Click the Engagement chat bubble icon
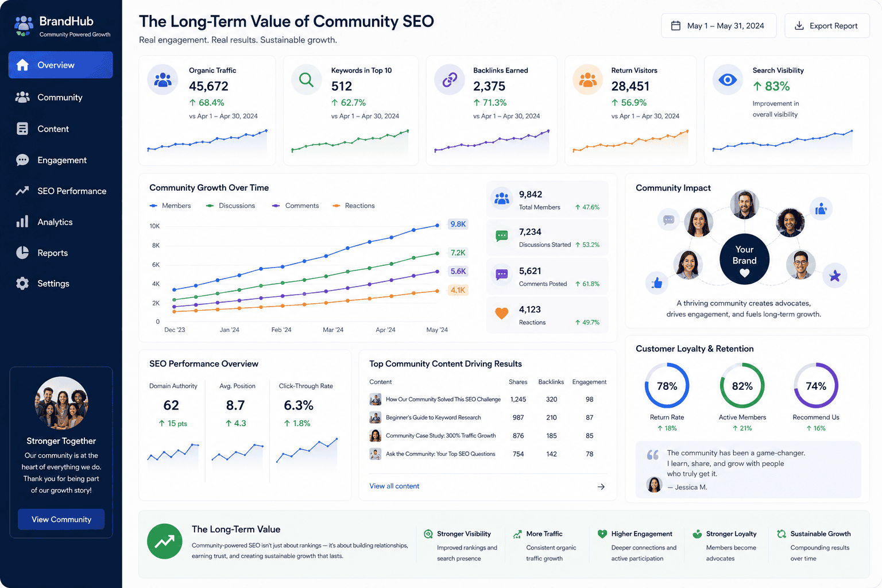Image resolution: width=882 pixels, height=588 pixels. pyautogui.click(x=22, y=160)
